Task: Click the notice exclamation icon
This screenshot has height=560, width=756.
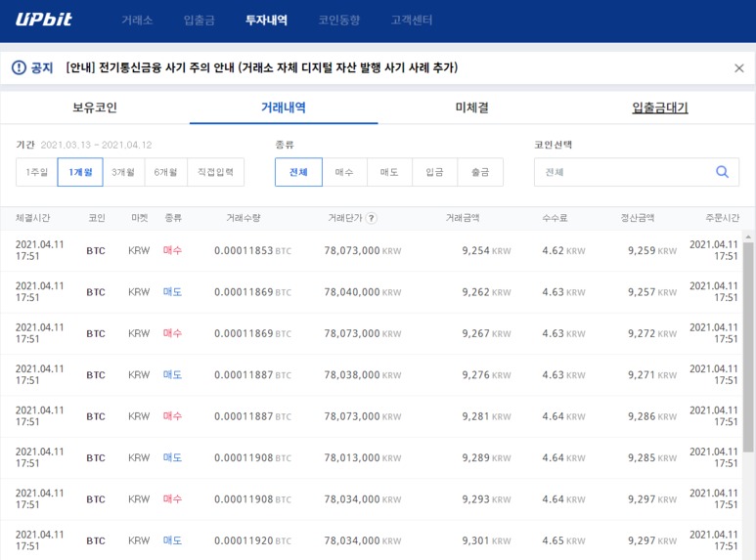Action: 19,67
